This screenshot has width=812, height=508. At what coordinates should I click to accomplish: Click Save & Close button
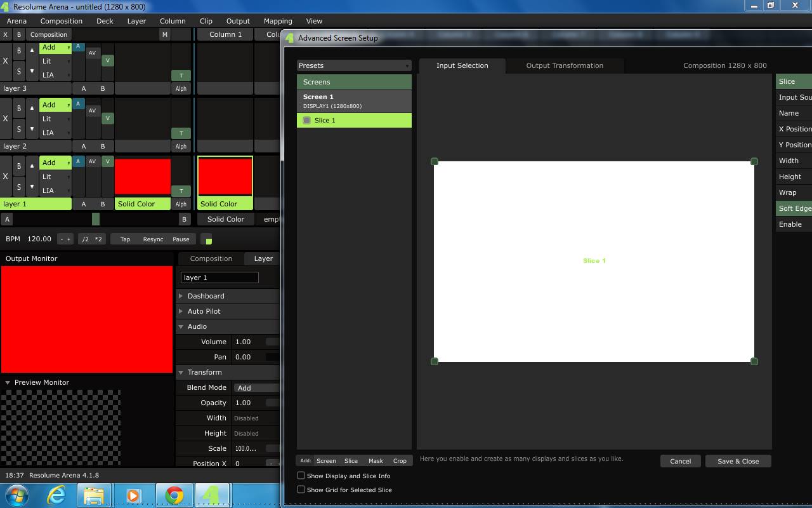[738, 461]
